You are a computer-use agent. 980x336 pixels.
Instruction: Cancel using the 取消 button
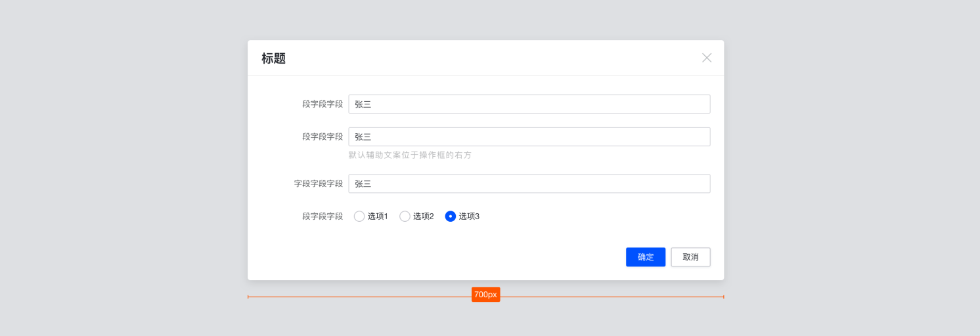click(x=690, y=257)
